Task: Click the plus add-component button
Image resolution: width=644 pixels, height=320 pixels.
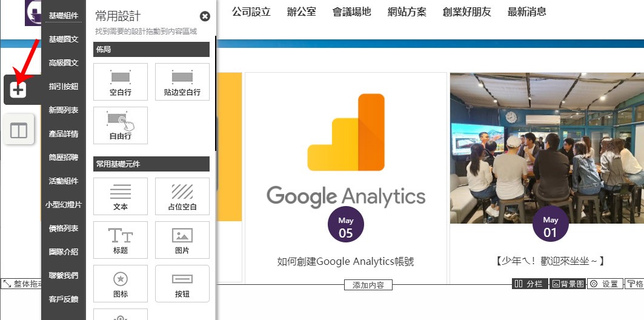Action: [x=18, y=90]
